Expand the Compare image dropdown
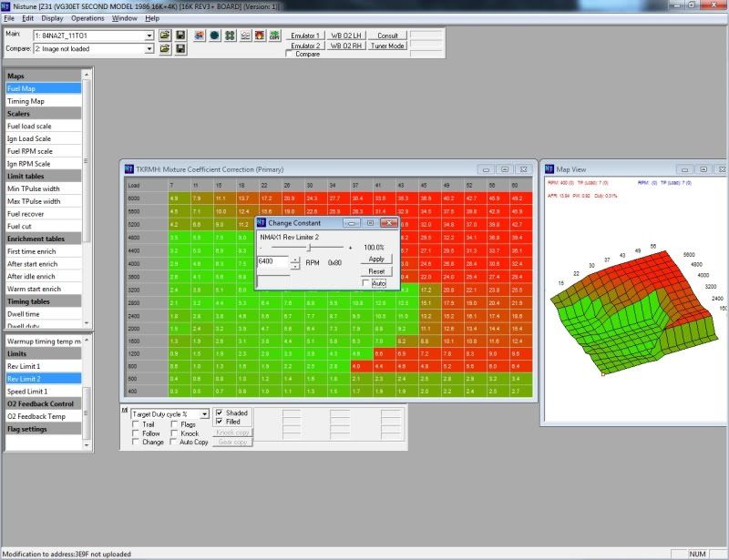The height and width of the screenshot is (560, 729). [149, 47]
